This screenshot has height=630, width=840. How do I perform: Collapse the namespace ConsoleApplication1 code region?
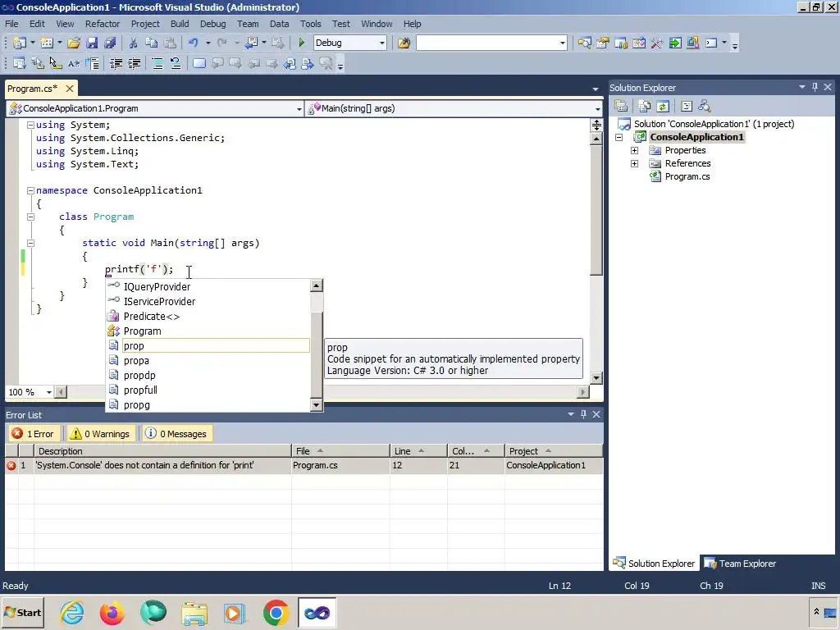(30, 190)
